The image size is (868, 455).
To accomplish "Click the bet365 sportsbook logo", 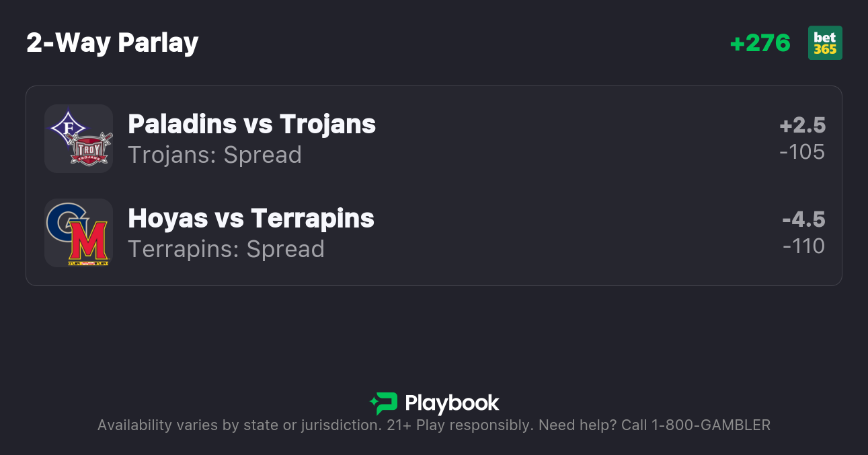I will tap(825, 43).
